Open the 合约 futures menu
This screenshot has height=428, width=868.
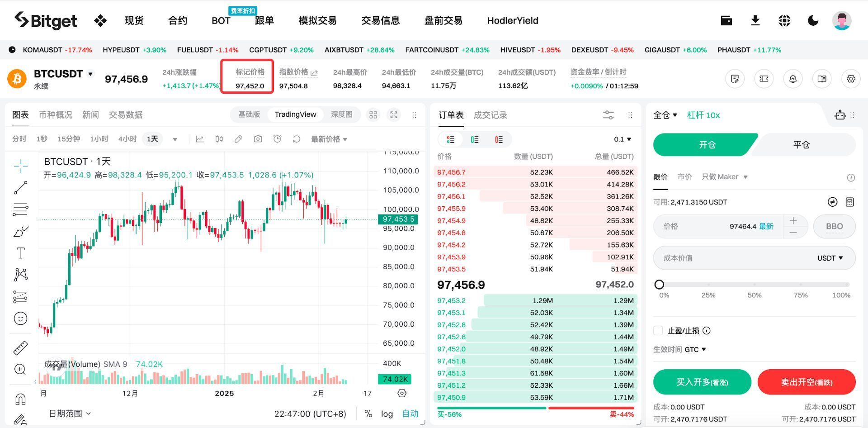177,20
